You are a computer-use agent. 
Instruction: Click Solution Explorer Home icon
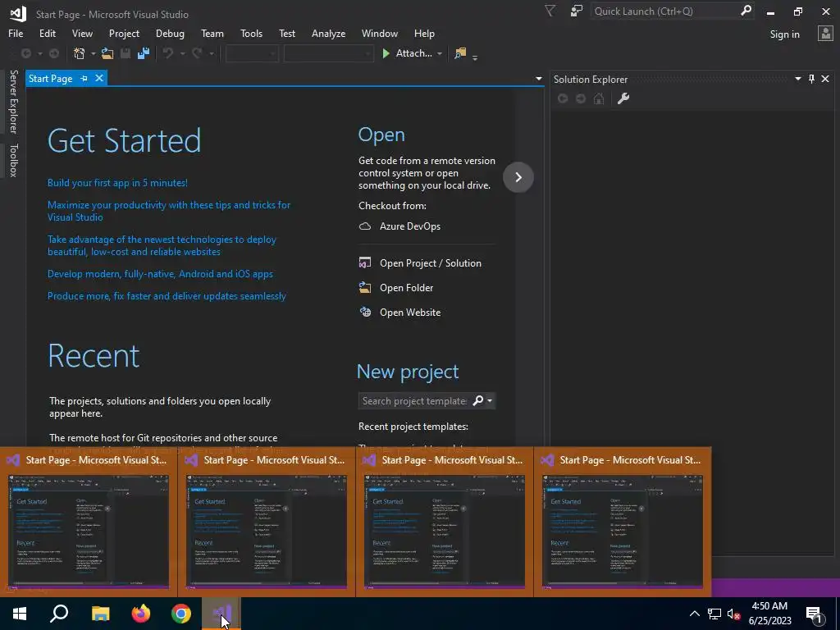[x=599, y=98]
